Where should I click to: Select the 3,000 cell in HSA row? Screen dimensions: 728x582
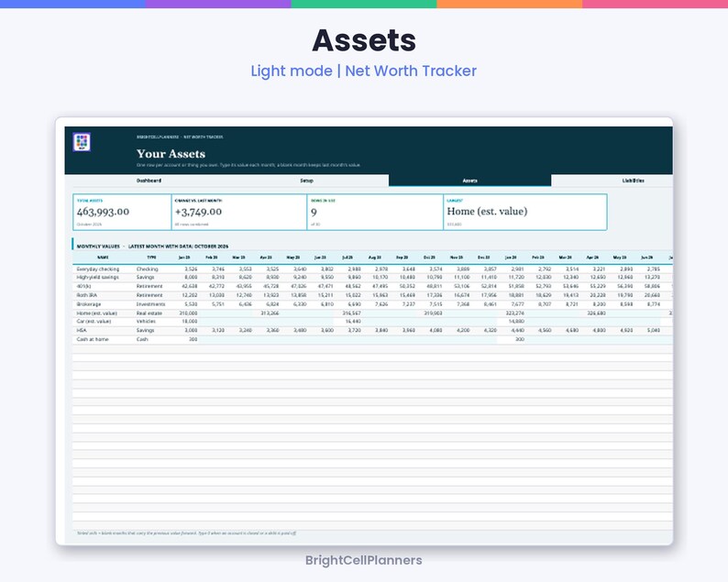[191, 331]
